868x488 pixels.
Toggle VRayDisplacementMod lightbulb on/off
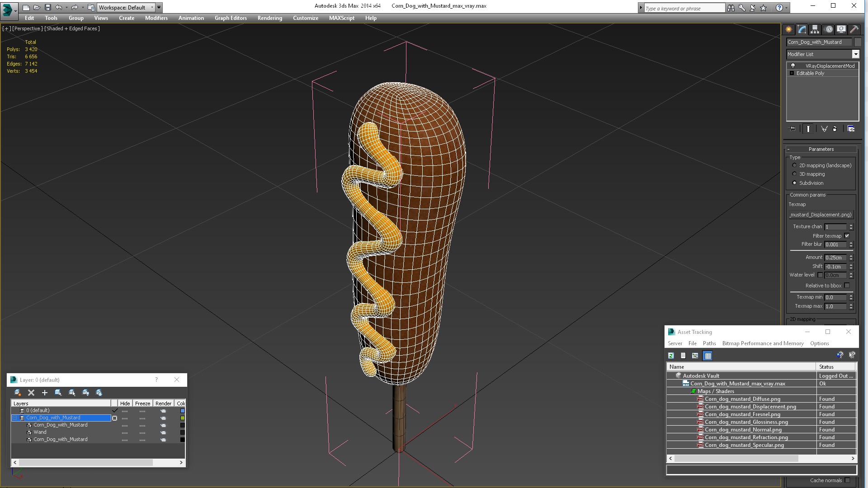coord(793,66)
